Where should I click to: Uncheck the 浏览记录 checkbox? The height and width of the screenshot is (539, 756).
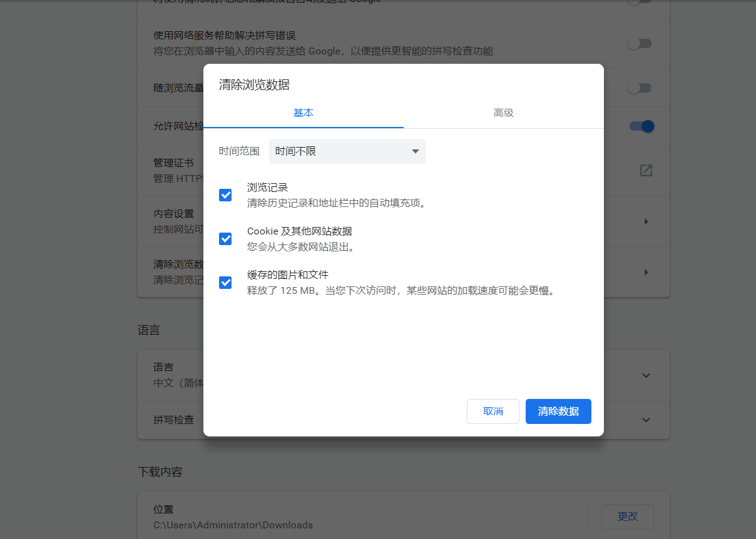pyautogui.click(x=225, y=195)
